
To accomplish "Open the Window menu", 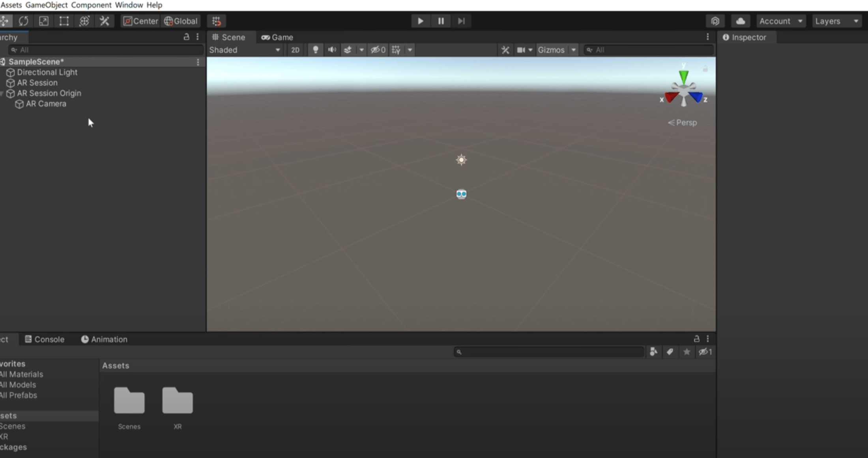I will pyautogui.click(x=129, y=5).
